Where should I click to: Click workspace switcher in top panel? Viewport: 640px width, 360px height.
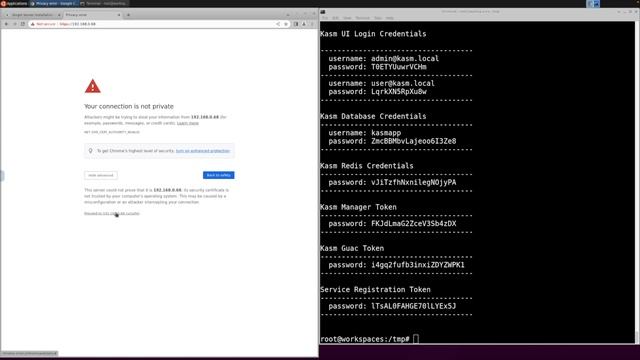[x=593, y=4]
